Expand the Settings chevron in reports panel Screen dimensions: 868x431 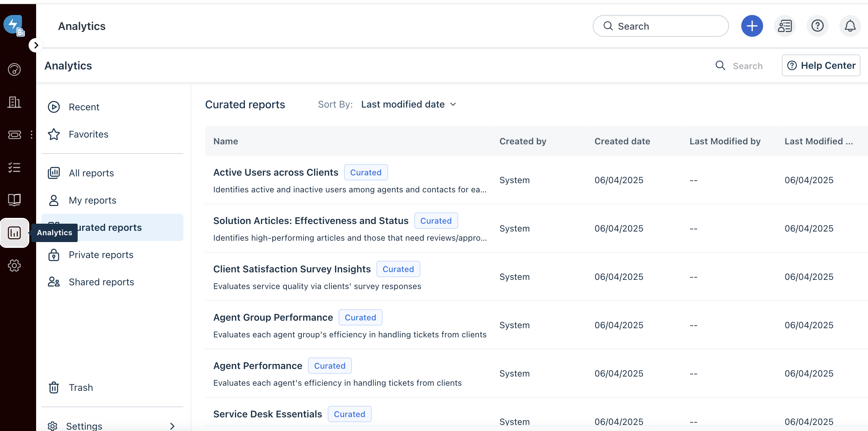point(172,426)
